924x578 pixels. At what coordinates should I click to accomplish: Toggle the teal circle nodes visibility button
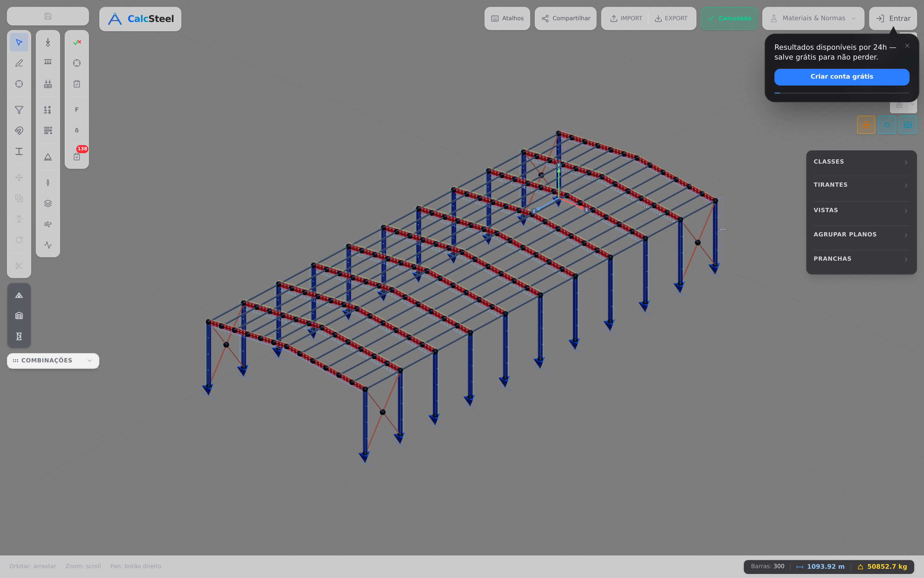(887, 125)
